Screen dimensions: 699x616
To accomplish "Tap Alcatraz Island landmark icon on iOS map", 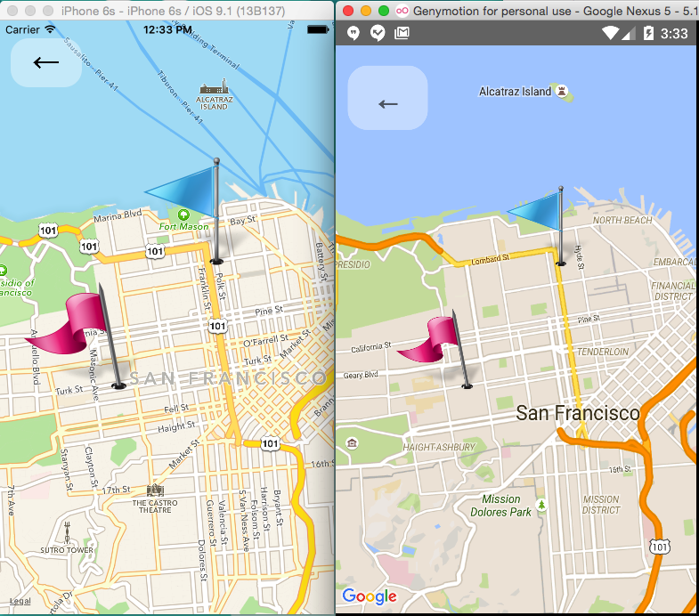I will pos(215,86).
